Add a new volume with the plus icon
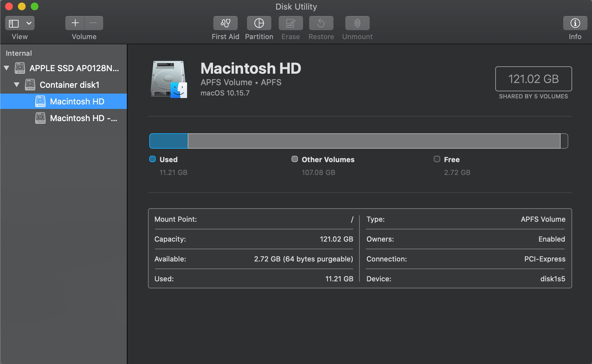Image resolution: width=592 pixels, height=364 pixels. (x=74, y=23)
